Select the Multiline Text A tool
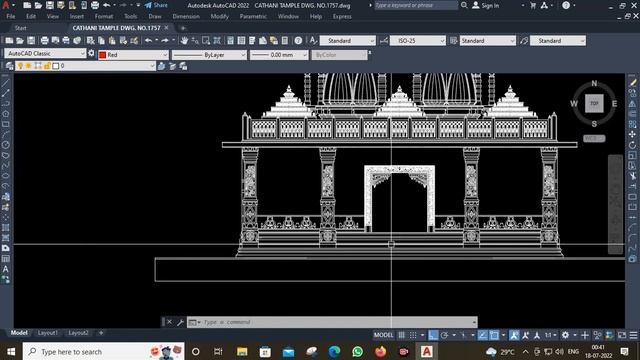This screenshot has width=640, height=360. (x=6, y=269)
